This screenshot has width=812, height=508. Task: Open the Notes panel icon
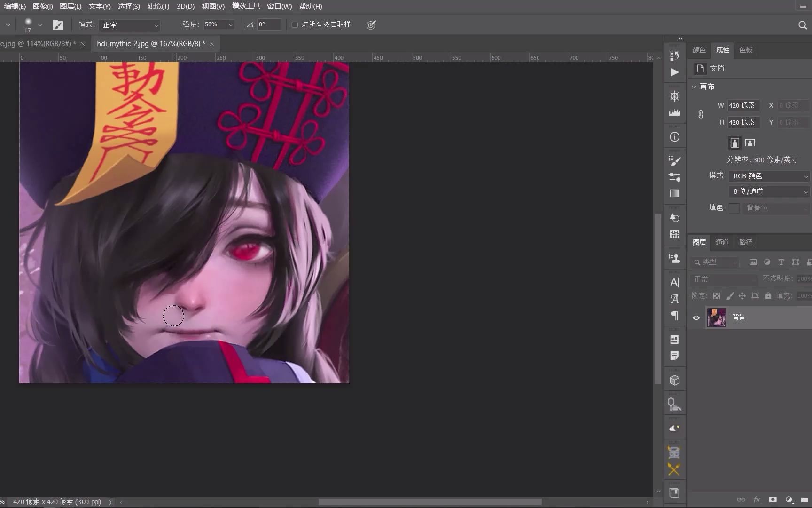click(x=674, y=356)
